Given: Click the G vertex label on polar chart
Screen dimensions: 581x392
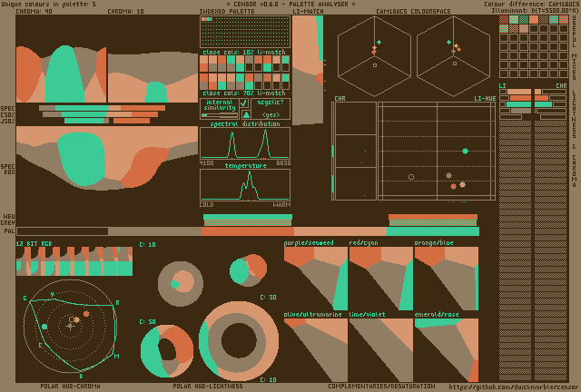Looking at the screenshot, I should [x=25, y=299].
